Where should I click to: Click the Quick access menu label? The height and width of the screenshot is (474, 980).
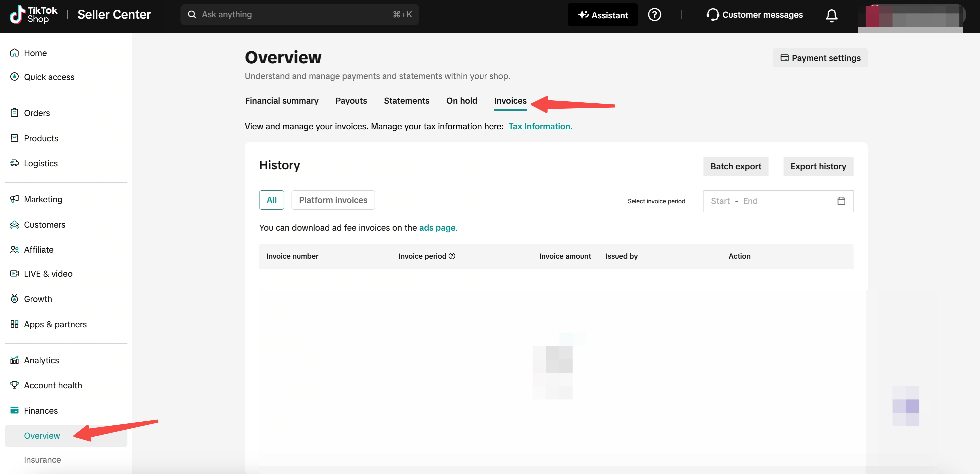(x=49, y=77)
